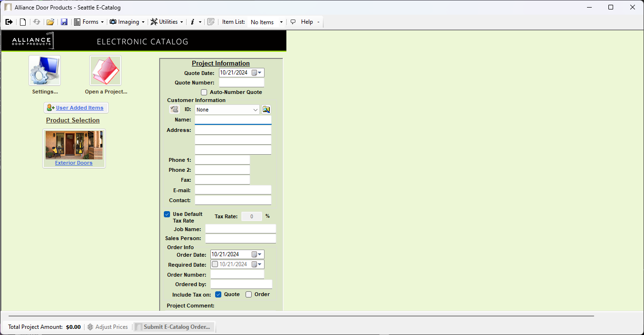Click the Submit E-Catalog Order button
The image size is (644, 335).
(x=173, y=327)
